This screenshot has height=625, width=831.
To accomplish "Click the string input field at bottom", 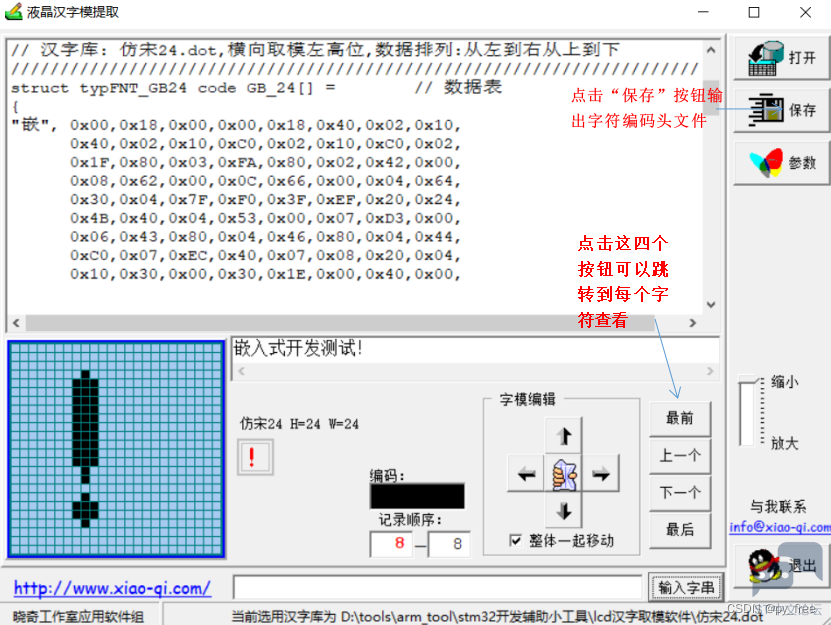I will point(438,587).
